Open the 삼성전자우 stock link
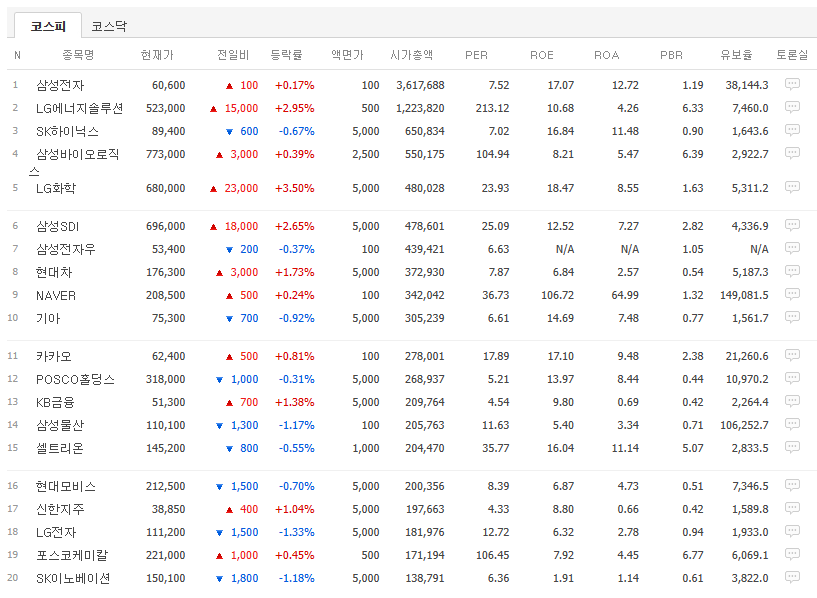This screenshot has height=598, width=817. click(66, 249)
